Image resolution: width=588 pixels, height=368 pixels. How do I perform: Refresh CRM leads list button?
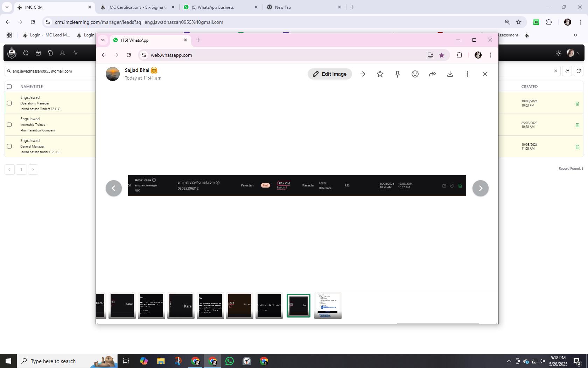[579, 71]
